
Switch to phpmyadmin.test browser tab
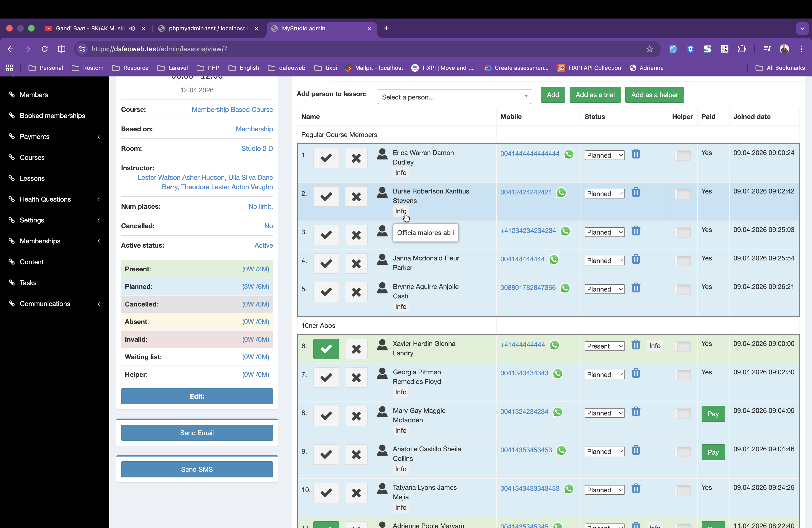(x=208, y=28)
